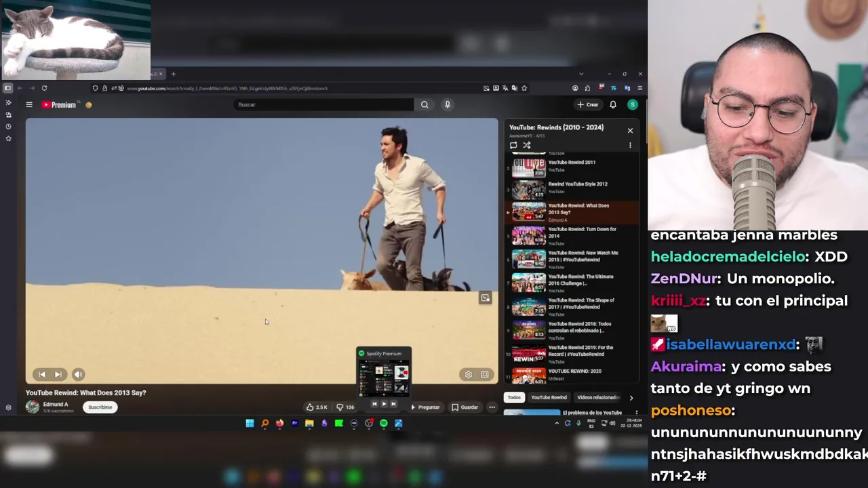Dislike the video showing 136
868x488 pixels.
pyautogui.click(x=346, y=407)
